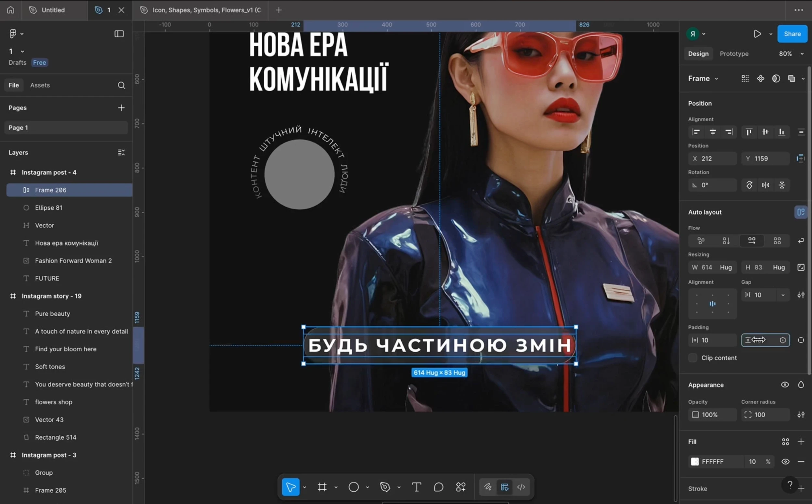Open the 80% zoom dropdown
Screen dimensions: 812x504
pos(791,54)
